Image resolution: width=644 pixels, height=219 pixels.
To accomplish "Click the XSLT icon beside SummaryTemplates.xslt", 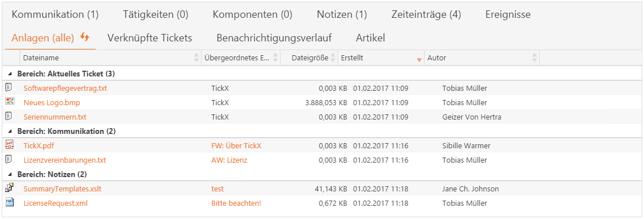I will tap(9, 188).
